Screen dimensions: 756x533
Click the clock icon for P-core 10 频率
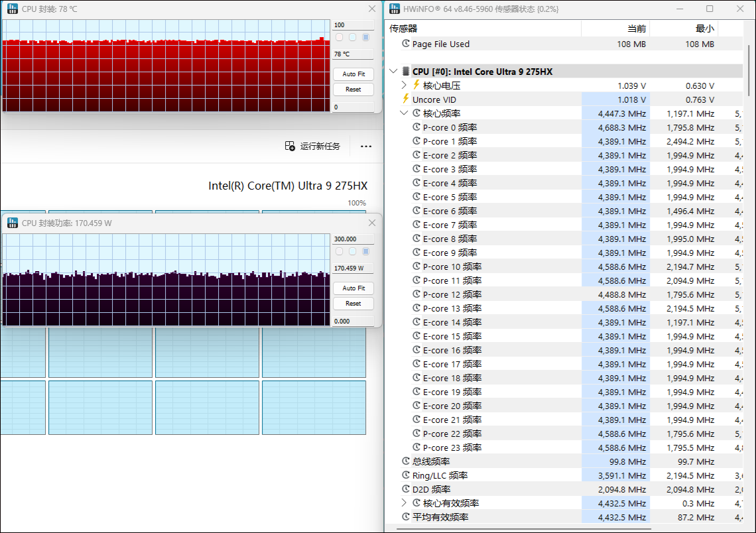416,266
